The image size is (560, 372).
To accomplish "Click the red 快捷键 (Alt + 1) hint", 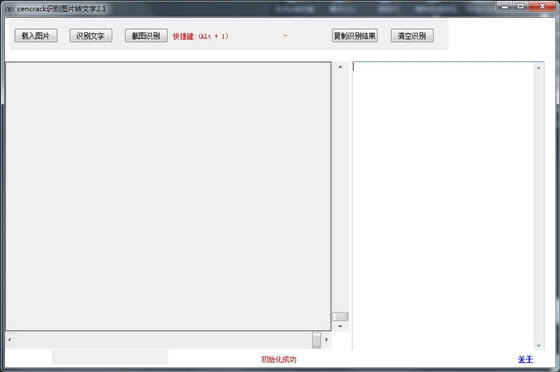I will pyautogui.click(x=200, y=36).
